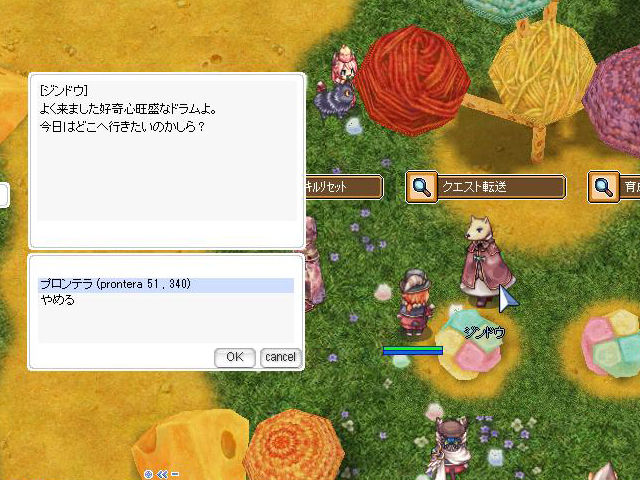Viewport: 640px width, 480px height.
Task: Click the minus shrink icon at bottom
Action: pyautogui.click(x=175, y=474)
